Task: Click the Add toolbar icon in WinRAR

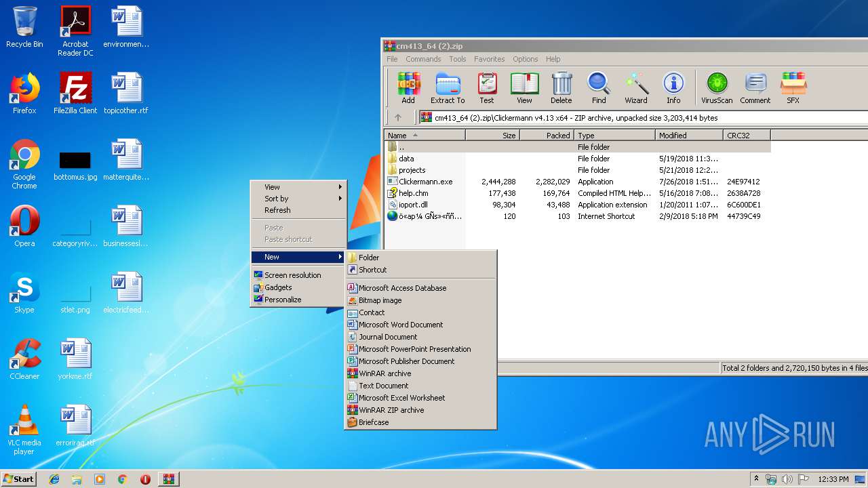Action: click(408, 88)
